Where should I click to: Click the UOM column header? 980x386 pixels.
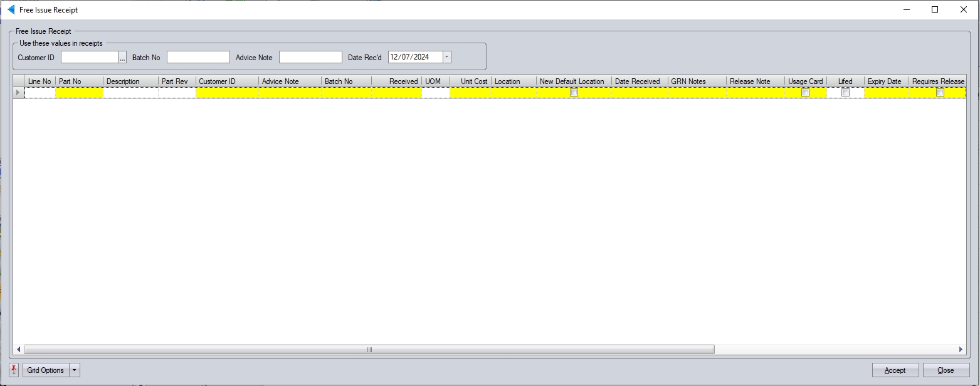pyautogui.click(x=436, y=81)
